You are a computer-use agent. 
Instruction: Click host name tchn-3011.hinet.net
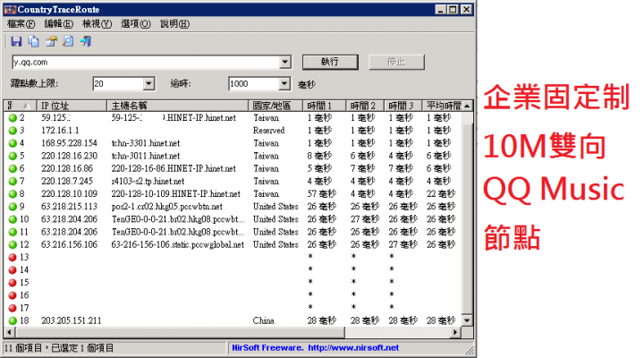point(146,157)
